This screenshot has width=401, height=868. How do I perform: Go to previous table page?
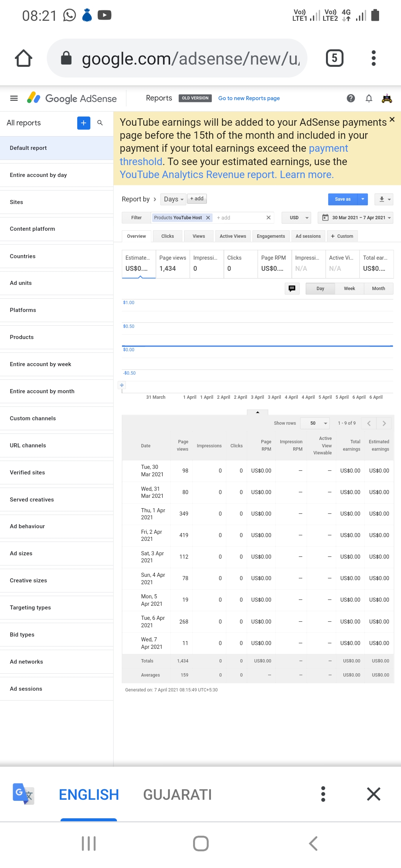coord(369,423)
